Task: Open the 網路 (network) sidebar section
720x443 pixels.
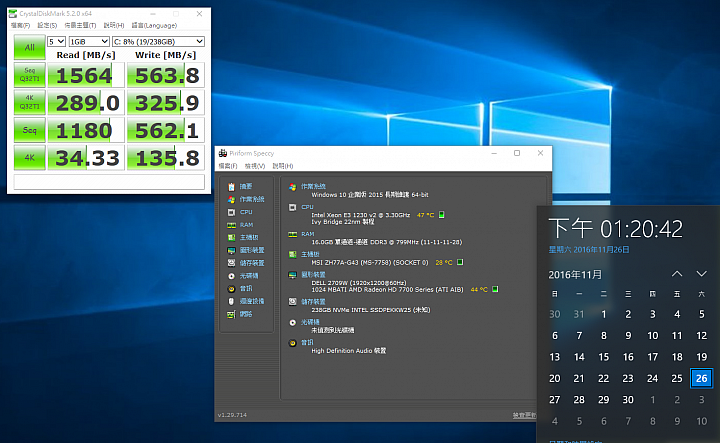Action: [244, 313]
